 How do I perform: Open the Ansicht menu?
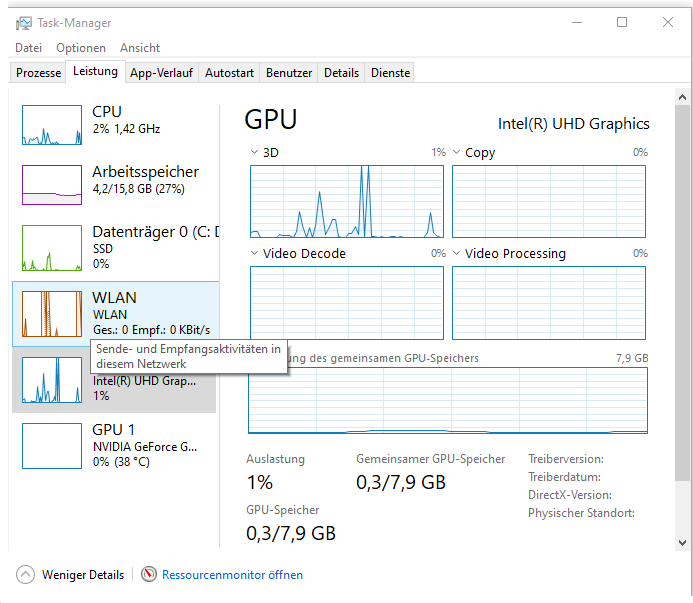pyautogui.click(x=140, y=48)
